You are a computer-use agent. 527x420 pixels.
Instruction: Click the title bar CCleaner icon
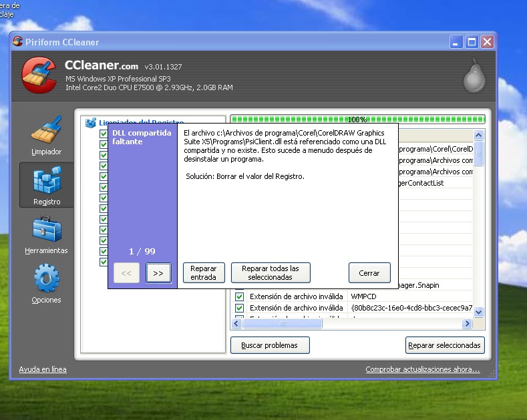(x=17, y=41)
